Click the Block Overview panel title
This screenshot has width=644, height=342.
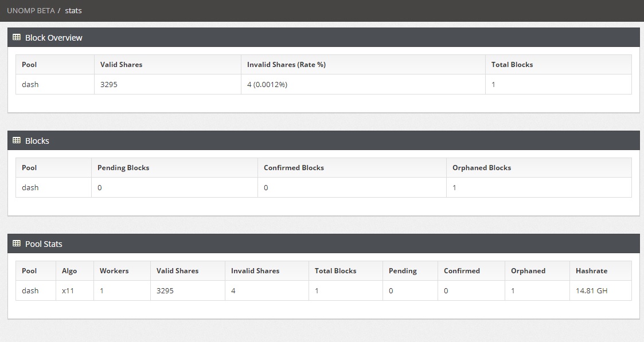tap(53, 38)
